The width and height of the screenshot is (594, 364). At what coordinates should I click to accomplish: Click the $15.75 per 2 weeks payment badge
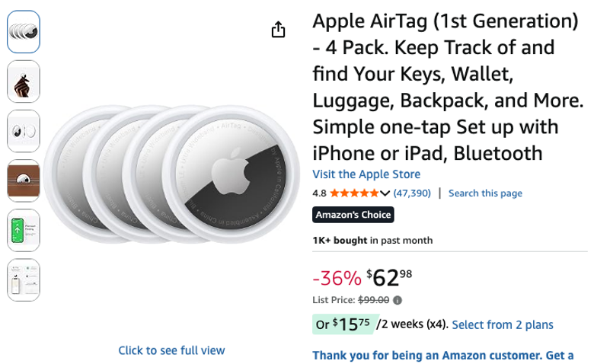344,324
